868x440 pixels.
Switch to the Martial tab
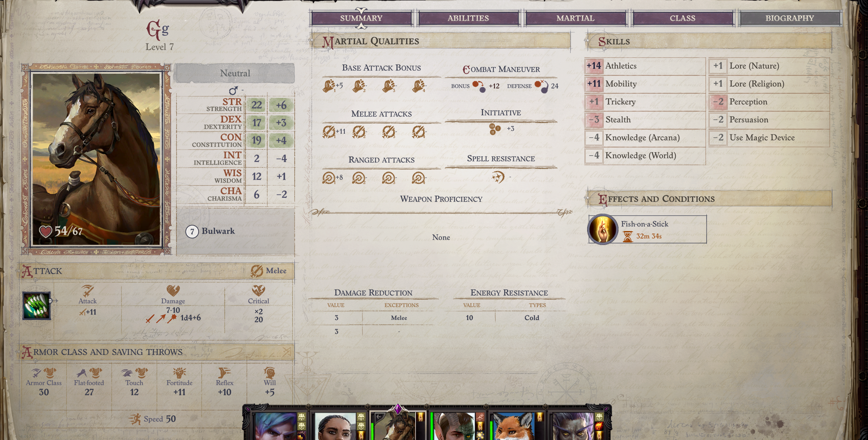click(x=575, y=18)
